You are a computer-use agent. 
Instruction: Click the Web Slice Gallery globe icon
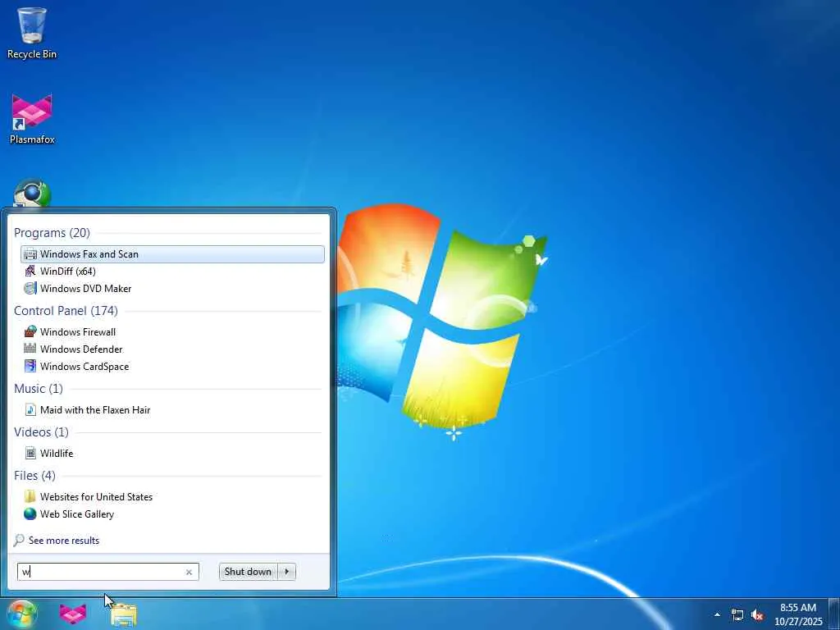click(30, 514)
